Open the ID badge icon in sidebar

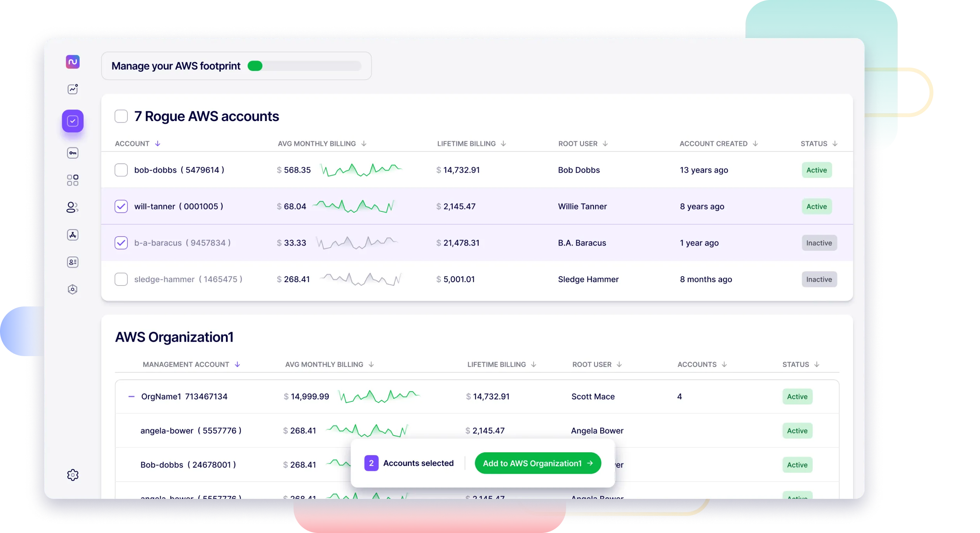pos(73,262)
